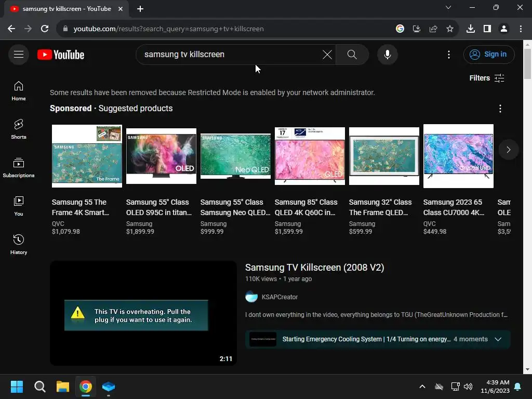Share this page from the address bar

click(x=433, y=29)
